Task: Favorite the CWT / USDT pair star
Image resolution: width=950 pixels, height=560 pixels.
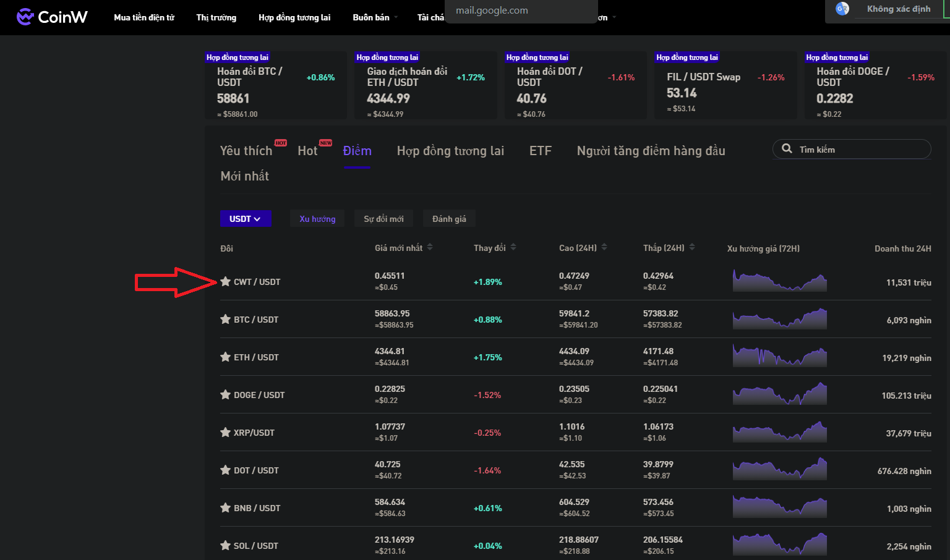Action: click(x=226, y=281)
